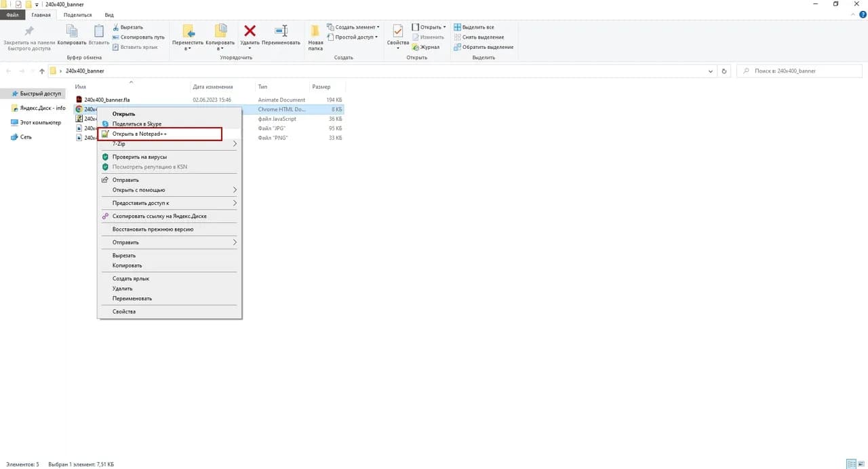The image size is (868, 469).
Task: Open the Переместить в dropdown
Action: tap(188, 37)
